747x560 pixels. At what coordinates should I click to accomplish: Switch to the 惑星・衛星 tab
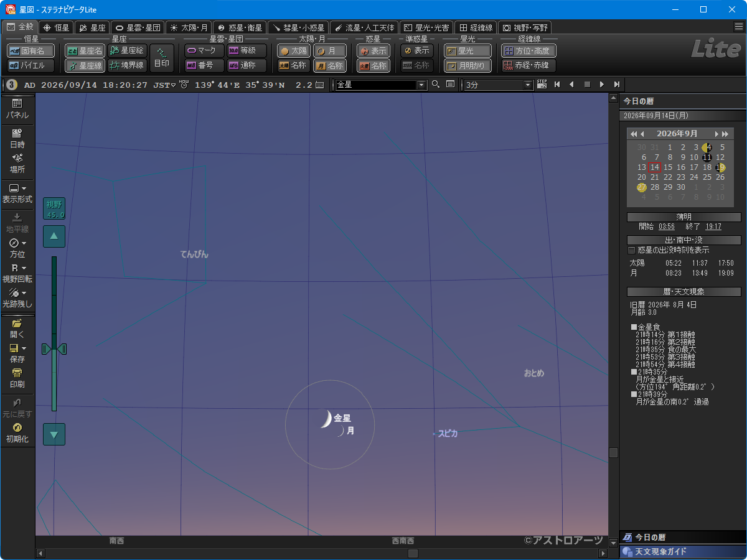pyautogui.click(x=240, y=27)
